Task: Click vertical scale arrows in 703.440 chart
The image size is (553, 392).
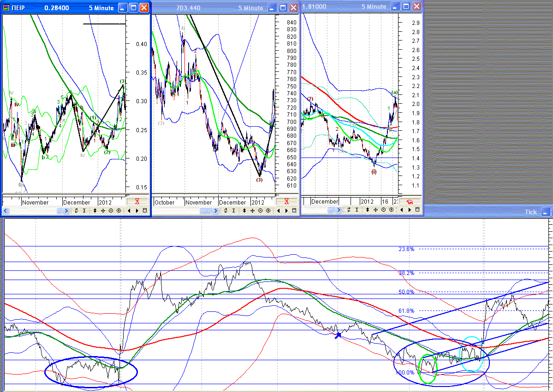Action: [x=244, y=211]
